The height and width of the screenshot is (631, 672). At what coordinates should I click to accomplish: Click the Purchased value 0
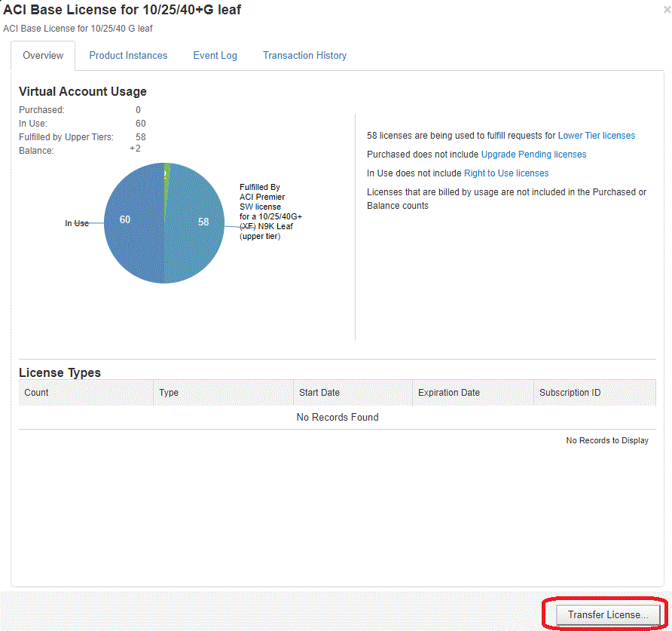pos(138,110)
